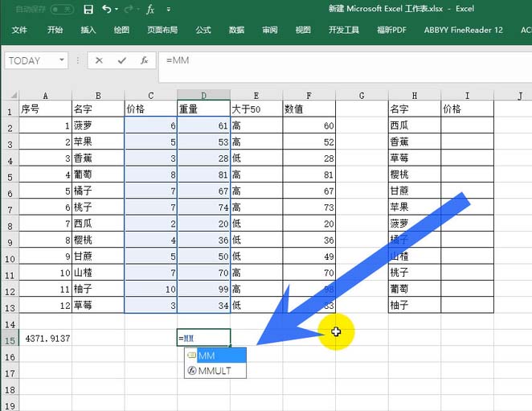The height and width of the screenshot is (411, 532).
Task: Choose MMULT function from autocomplete list
Action: [x=215, y=371]
